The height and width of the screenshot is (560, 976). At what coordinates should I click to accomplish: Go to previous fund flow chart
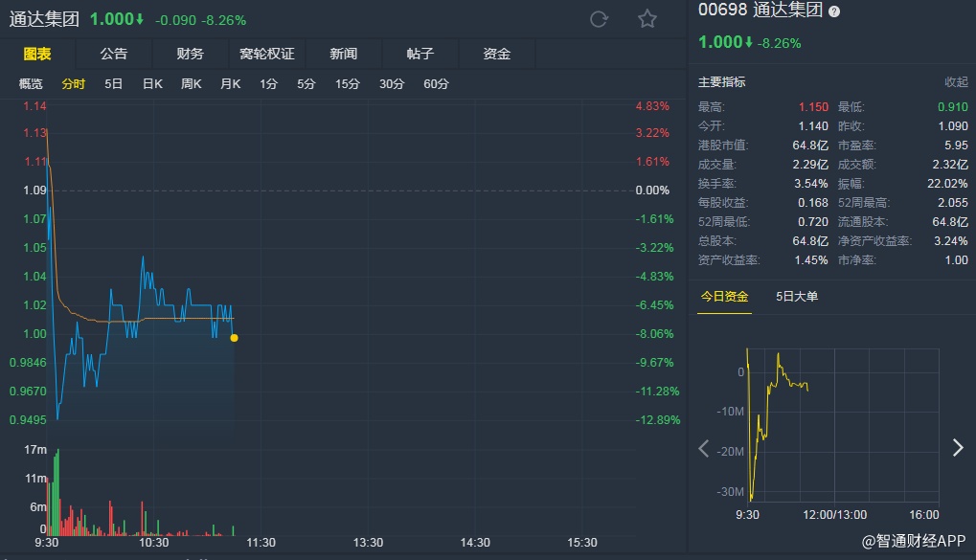point(704,448)
